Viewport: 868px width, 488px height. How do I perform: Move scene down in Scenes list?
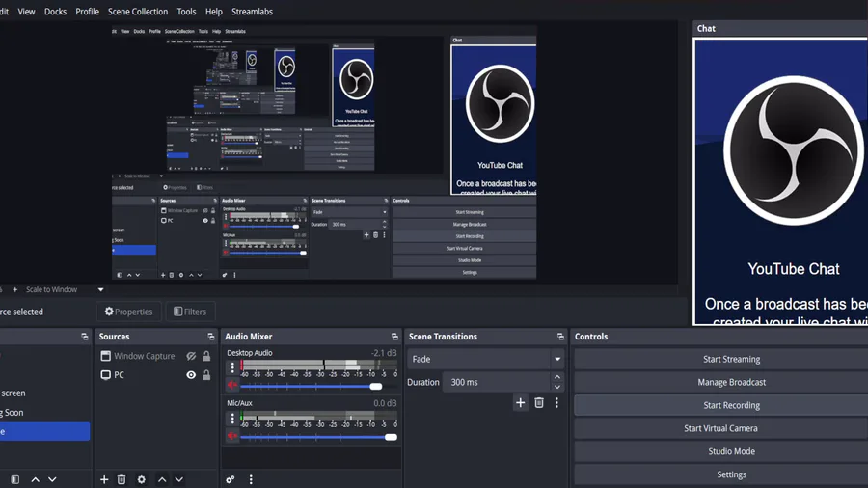(x=52, y=479)
